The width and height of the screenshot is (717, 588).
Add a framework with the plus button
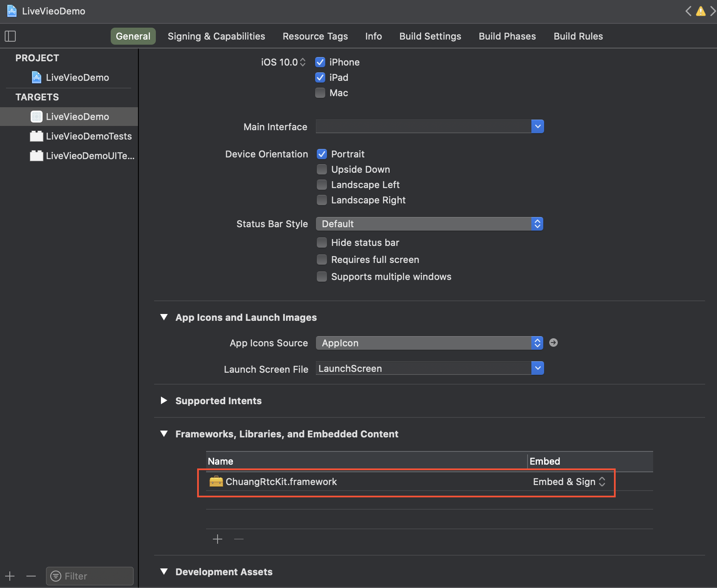[x=218, y=539]
